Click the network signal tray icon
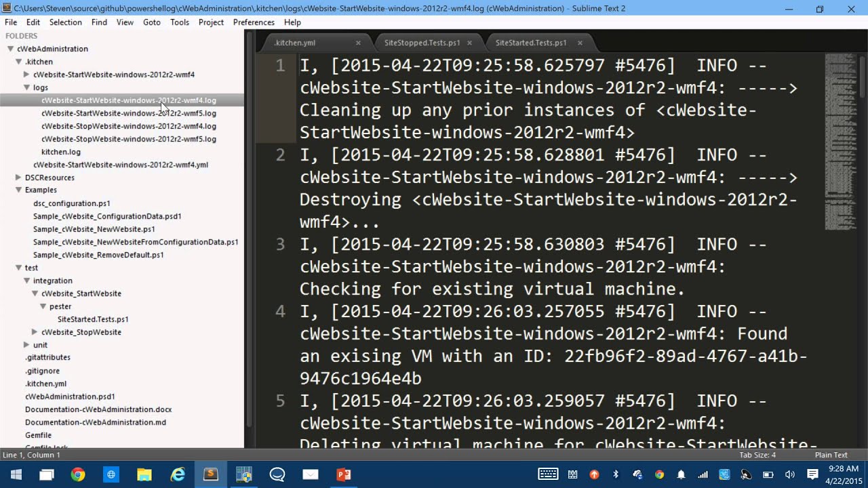The image size is (868, 488). point(703,474)
